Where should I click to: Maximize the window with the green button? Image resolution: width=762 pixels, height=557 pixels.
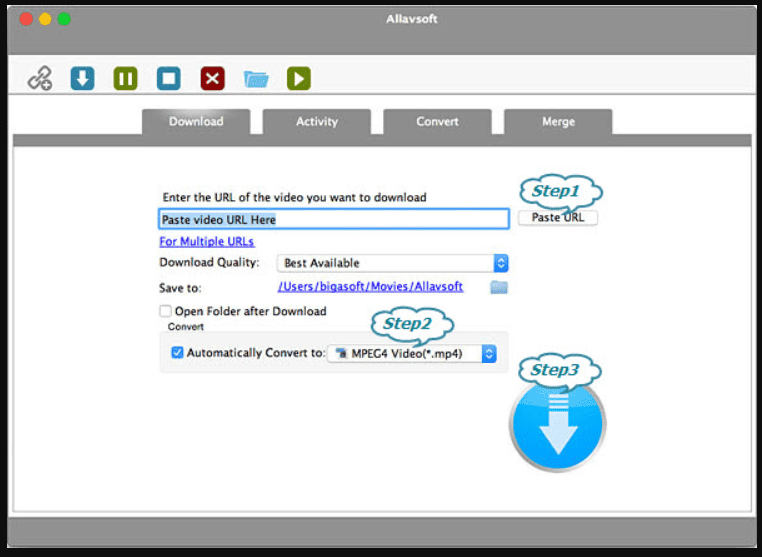64,19
